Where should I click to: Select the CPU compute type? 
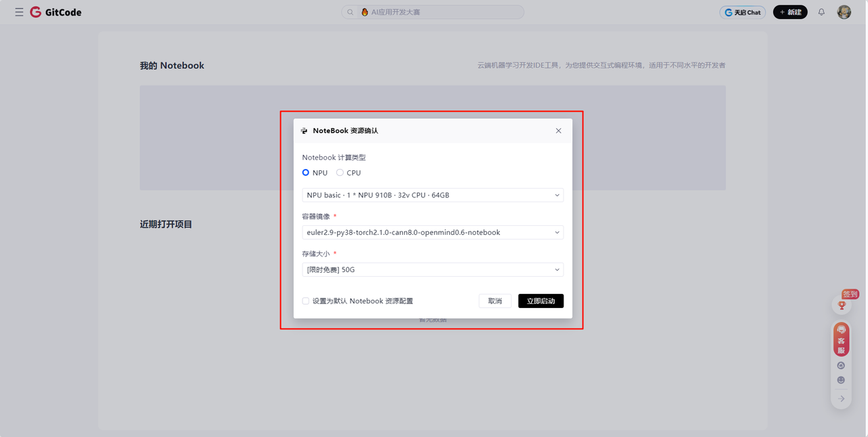pyautogui.click(x=340, y=173)
